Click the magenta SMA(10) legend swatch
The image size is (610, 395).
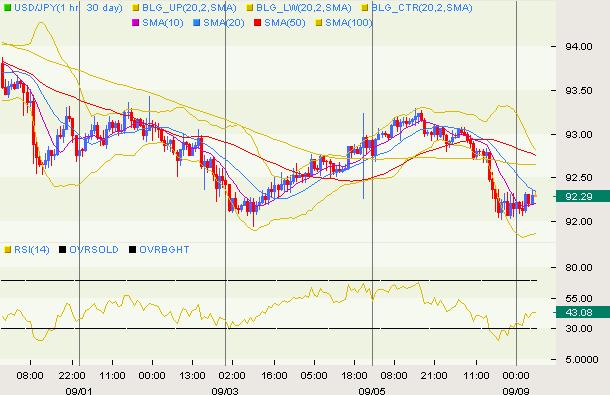pos(136,23)
